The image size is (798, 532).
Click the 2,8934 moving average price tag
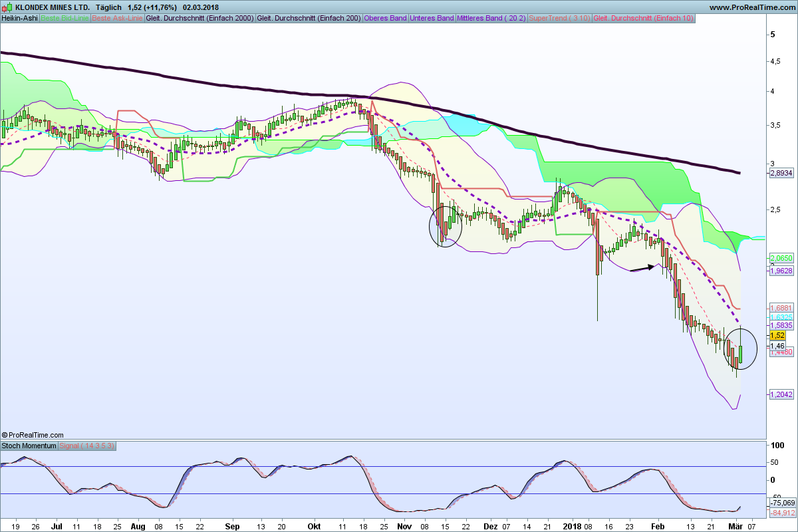(x=781, y=173)
